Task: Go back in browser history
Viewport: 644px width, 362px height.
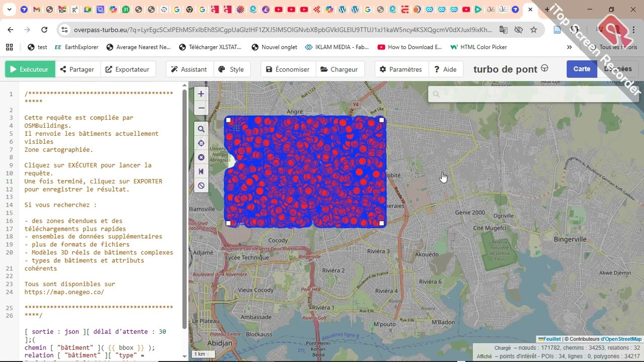Action: pos(11,30)
